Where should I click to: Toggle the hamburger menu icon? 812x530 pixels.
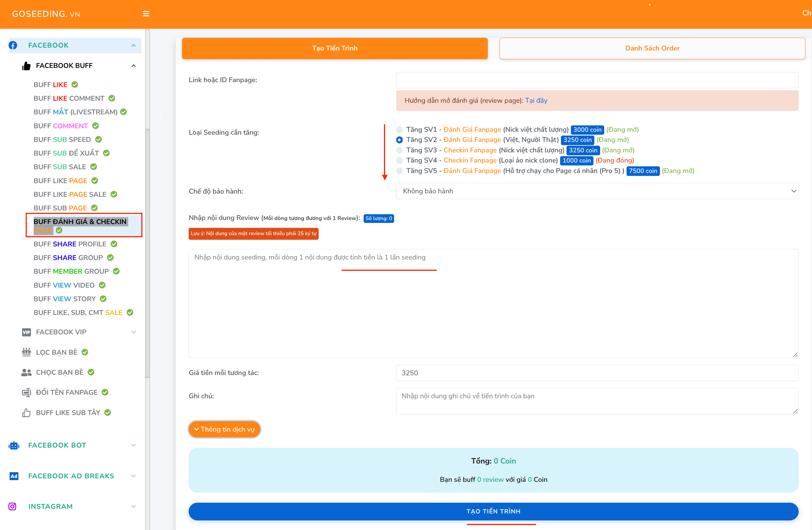[146, 14]
